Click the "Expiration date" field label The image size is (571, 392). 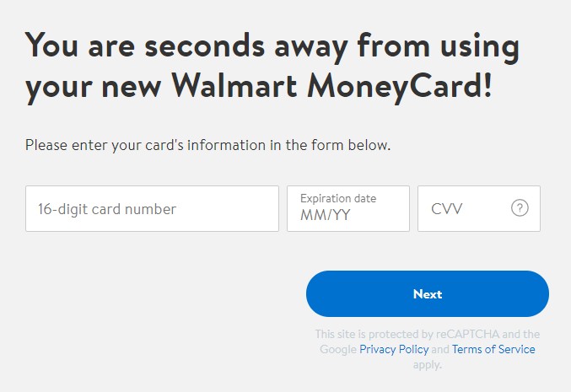tap(338, 198)
